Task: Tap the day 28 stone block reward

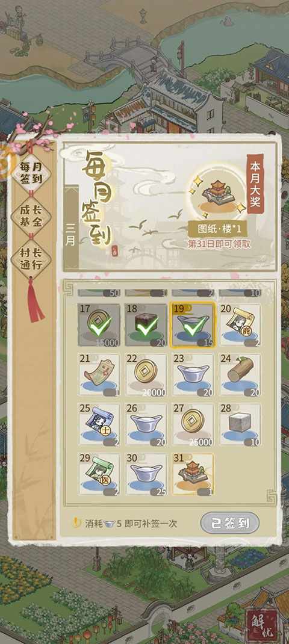Action: [x=240, y=424]
